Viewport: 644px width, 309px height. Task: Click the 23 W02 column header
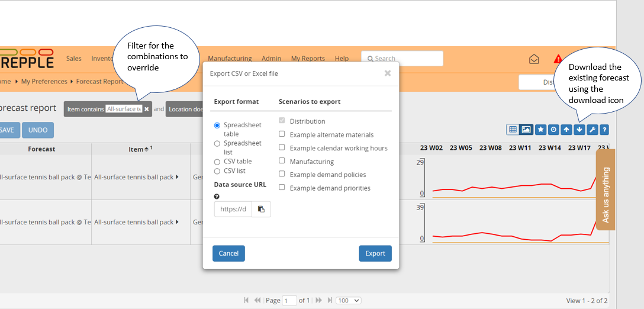point(432,147)
